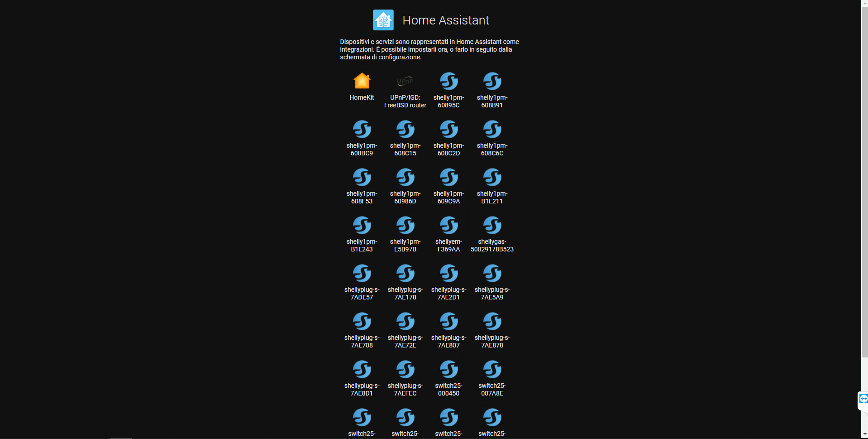Open the TeamViewer side panel tab

(863, 399)
